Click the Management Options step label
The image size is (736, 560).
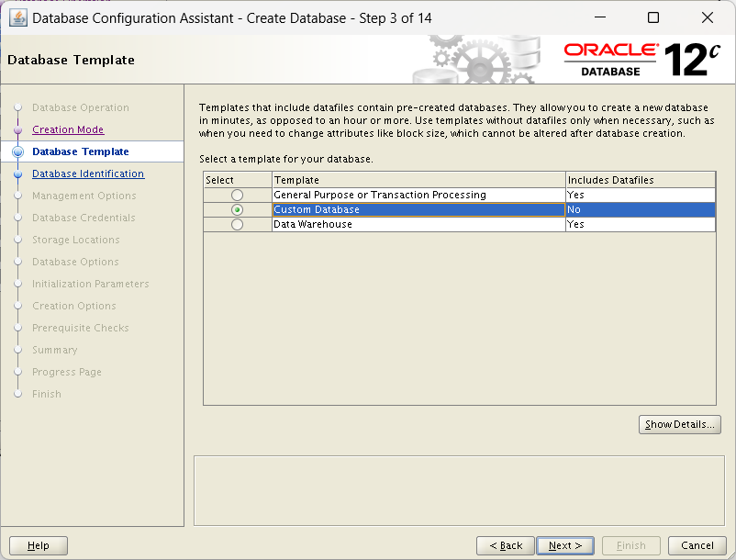(x=84, y=196)
